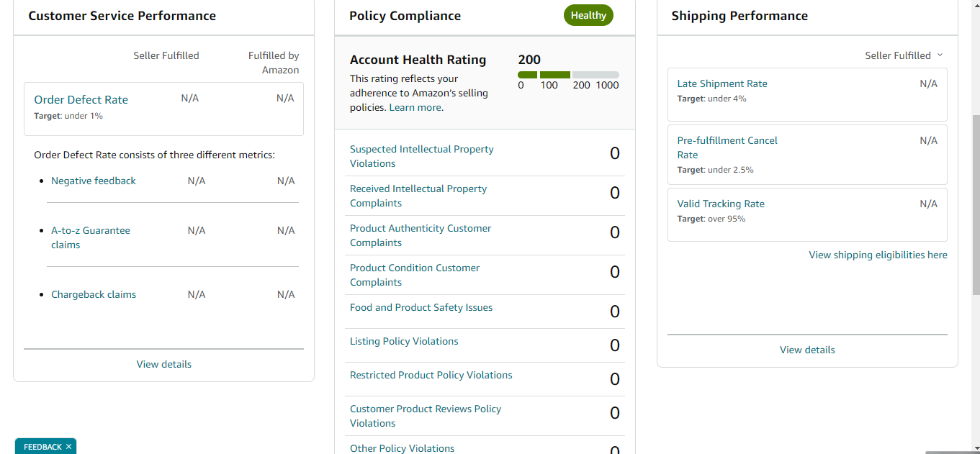Click the Healthy status badge
The image size is (980, 454).
click(x=588, y=15)
